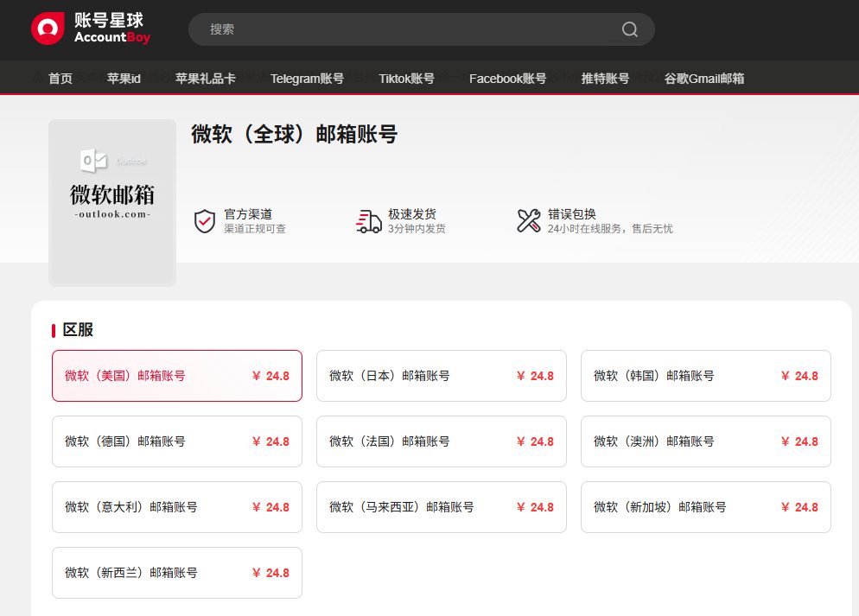Click the 区服 section heading
This screenshot has width=859, height=616.
pyautogui.click(x=78, y=330)
